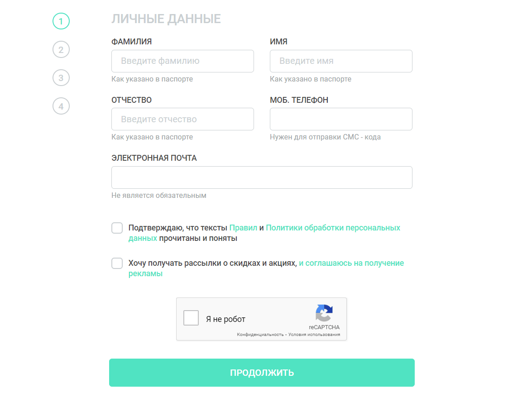Click the reCAPTCHA text label
Image resolution: width=532 pixels, height=398 pixels.
point(324,327)
